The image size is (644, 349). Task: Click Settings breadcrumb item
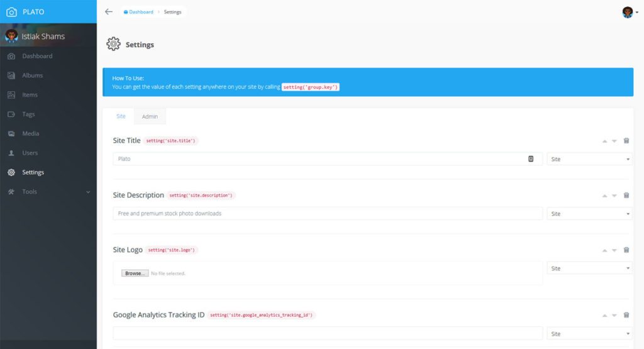[172, 12]
